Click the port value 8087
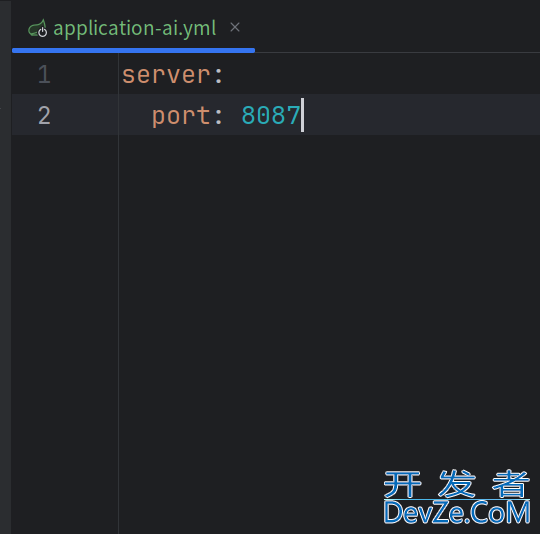 (x=271, y=115)
